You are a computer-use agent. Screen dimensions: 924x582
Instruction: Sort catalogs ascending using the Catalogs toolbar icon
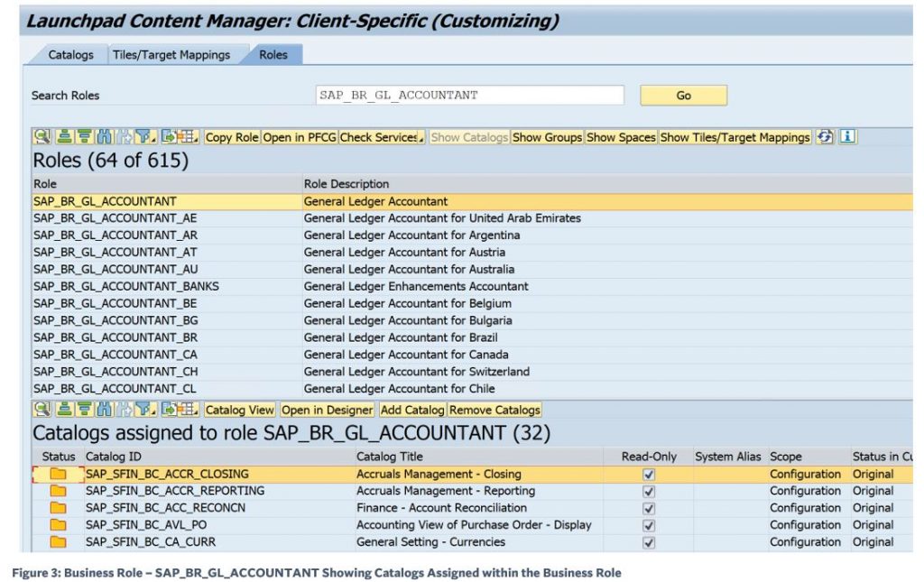click(64, 410)
